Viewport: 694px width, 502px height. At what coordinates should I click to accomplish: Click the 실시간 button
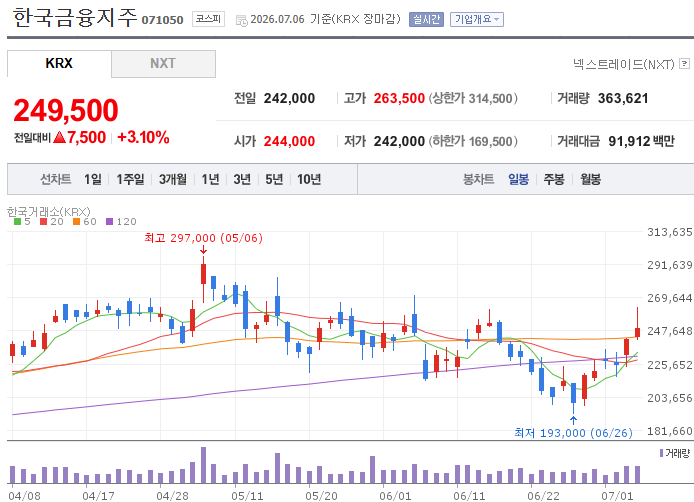point(426,19)
